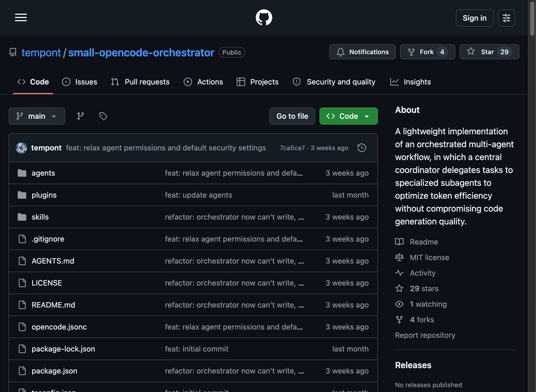Click the LICENSE file icon
This screenshot has height=392, width=536.
(22, 283)
